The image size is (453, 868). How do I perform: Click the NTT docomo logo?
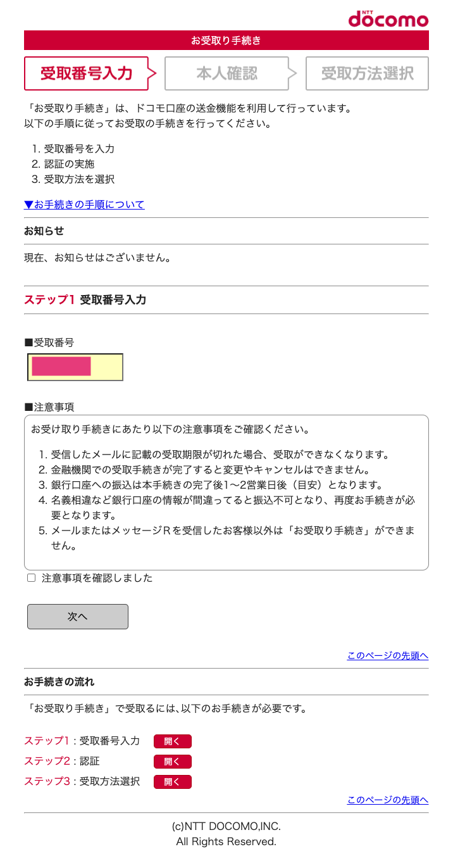click(388, 18)
